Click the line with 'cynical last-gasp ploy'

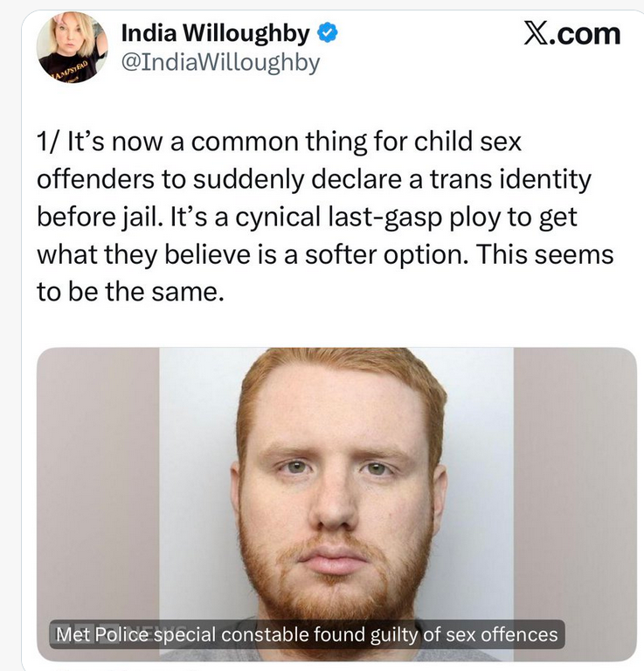point(308,217)
